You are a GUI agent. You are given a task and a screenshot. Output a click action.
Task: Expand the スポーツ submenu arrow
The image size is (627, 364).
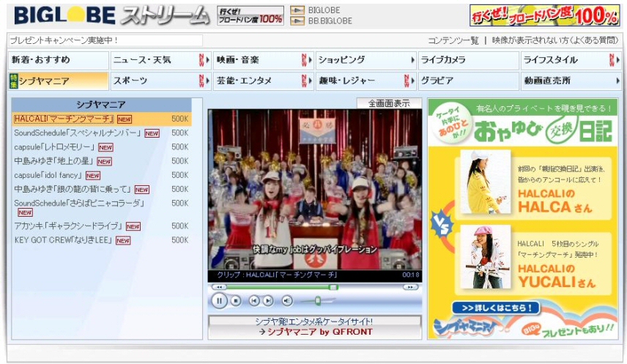(x=207, y=81)
